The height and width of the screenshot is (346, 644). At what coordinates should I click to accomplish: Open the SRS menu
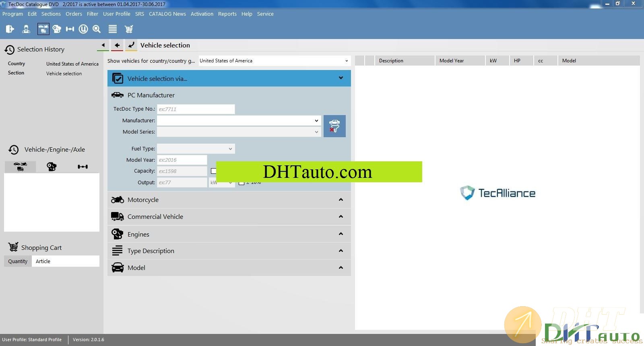[x=140, y=14]
